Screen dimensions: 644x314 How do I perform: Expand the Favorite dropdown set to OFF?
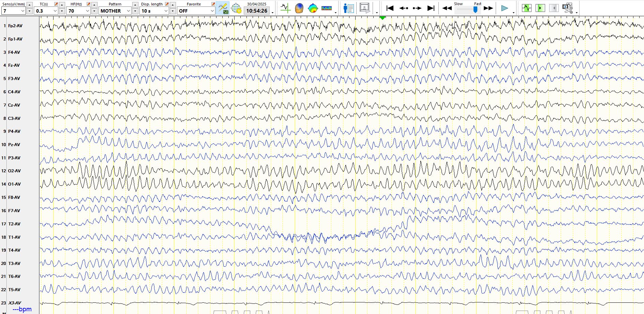(212, 11)
